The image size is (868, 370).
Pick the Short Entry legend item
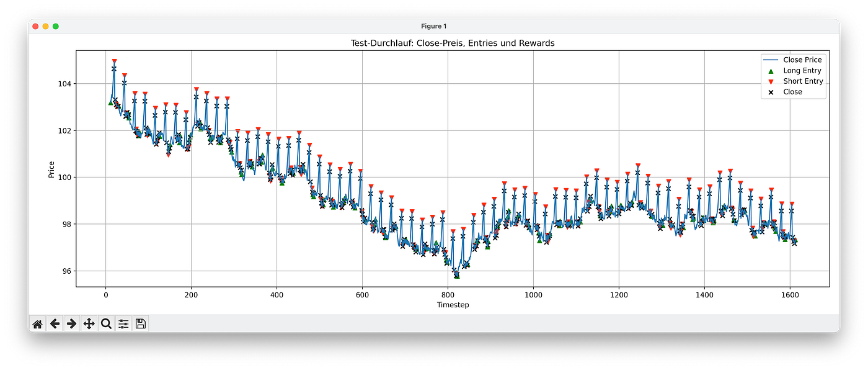[x=803, y=81]
